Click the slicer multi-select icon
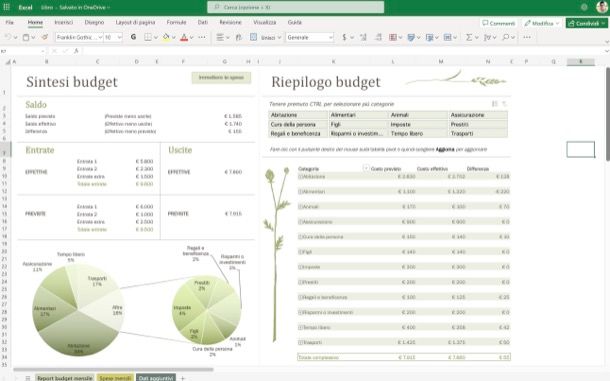The height and width of the screenshot is (381, 610). (494, 104)
